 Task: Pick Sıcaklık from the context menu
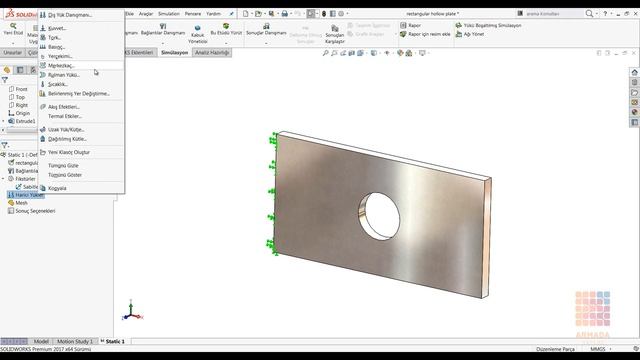(x=81, y=84)
